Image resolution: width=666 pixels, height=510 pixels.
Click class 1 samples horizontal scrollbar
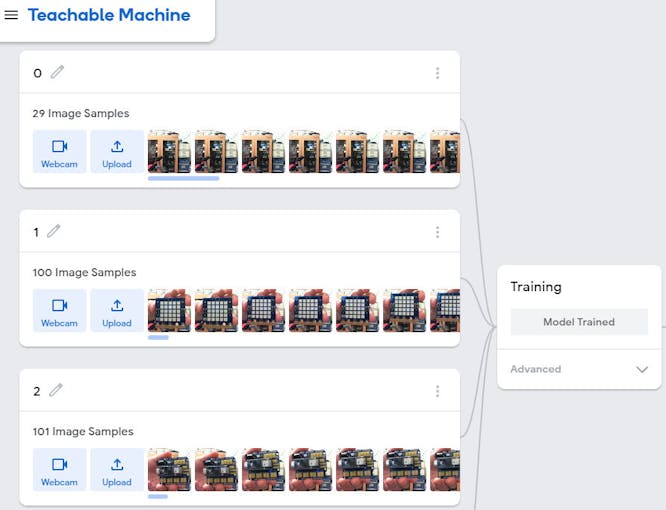point(158,338)
